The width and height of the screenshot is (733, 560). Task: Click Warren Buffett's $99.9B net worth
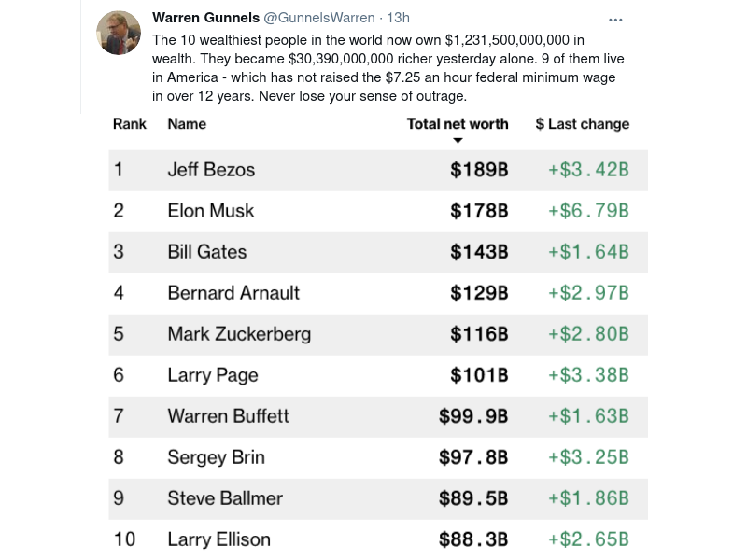(x=473, y=416)
